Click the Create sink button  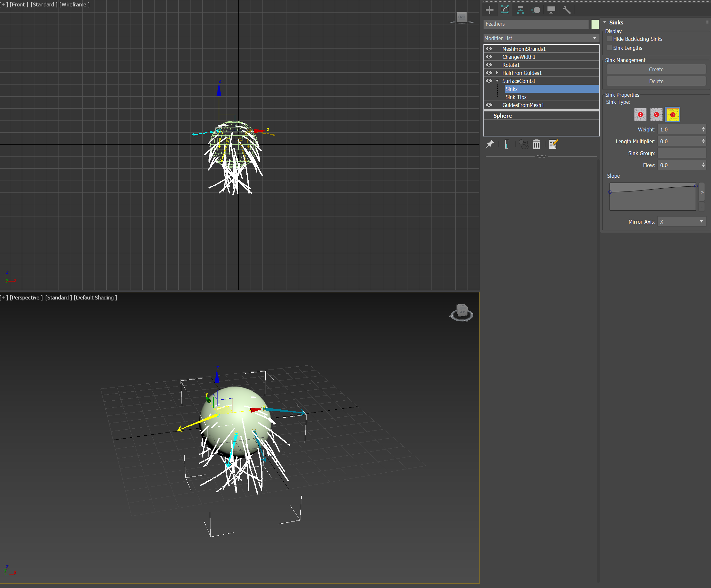coord(656,69)
